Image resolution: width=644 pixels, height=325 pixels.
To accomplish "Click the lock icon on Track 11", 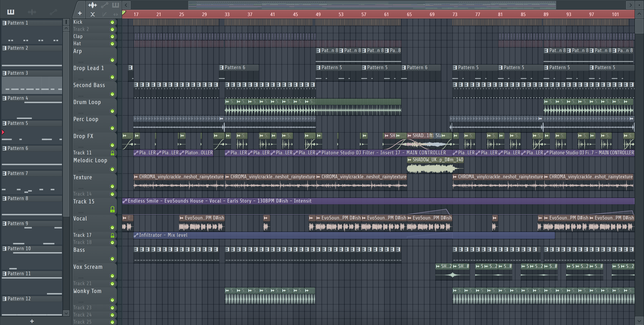I will click(112, 153).
